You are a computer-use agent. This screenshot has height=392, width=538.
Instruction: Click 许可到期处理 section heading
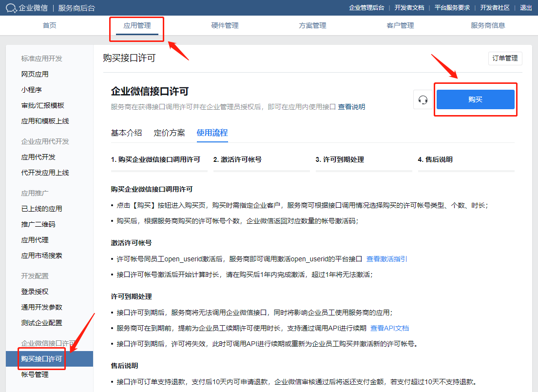(x=131, y=296)
